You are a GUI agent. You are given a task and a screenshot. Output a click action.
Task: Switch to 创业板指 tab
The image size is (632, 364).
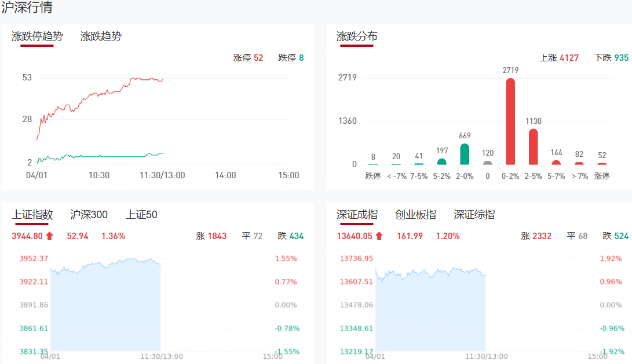coord(415,215)
